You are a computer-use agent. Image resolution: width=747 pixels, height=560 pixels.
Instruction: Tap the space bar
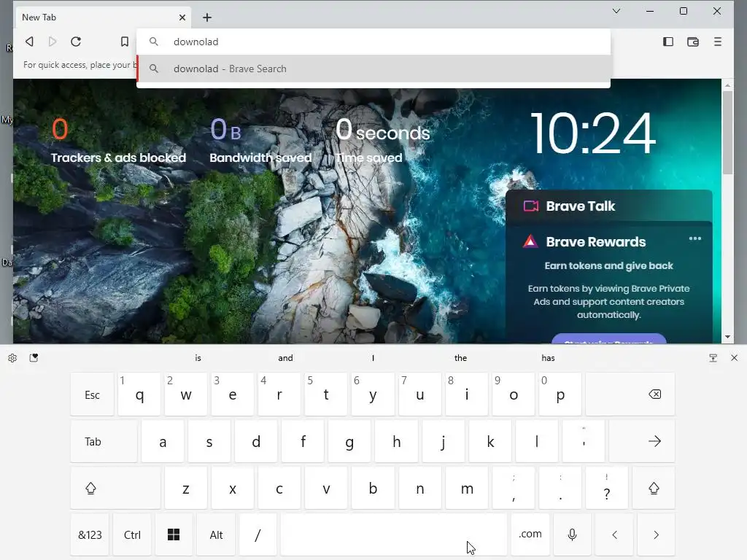(x=394, y=534)
